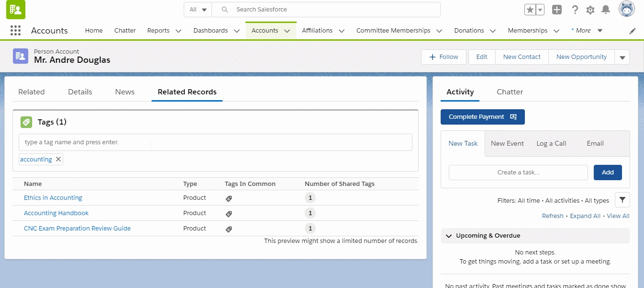Collapse the Upcoming & Overdue section
The image size is (644, 288).
(x=449, y=236)
